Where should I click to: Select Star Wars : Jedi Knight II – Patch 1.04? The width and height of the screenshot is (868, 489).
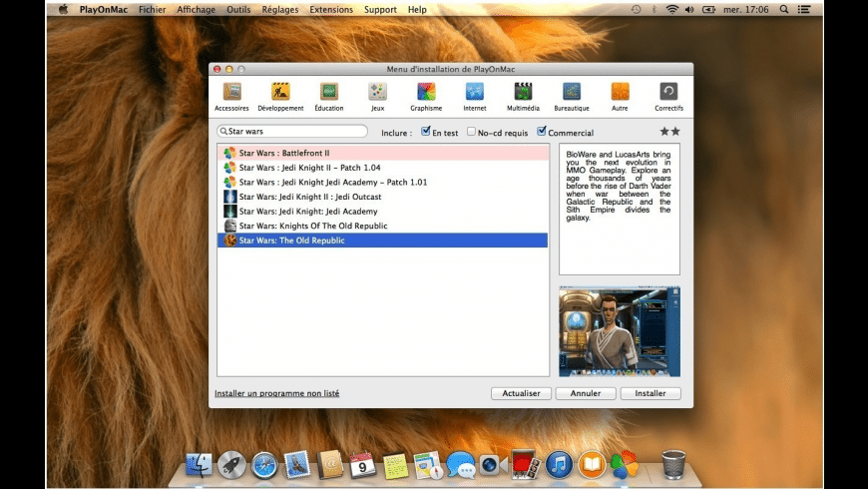(x=383, y=168)
